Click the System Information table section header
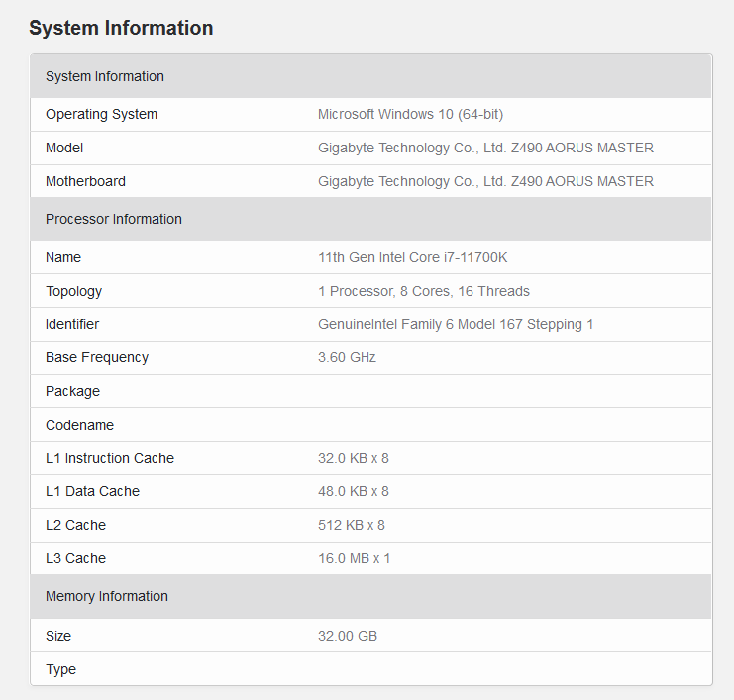Screen dimensions: 734x700 tap(105, 76)
